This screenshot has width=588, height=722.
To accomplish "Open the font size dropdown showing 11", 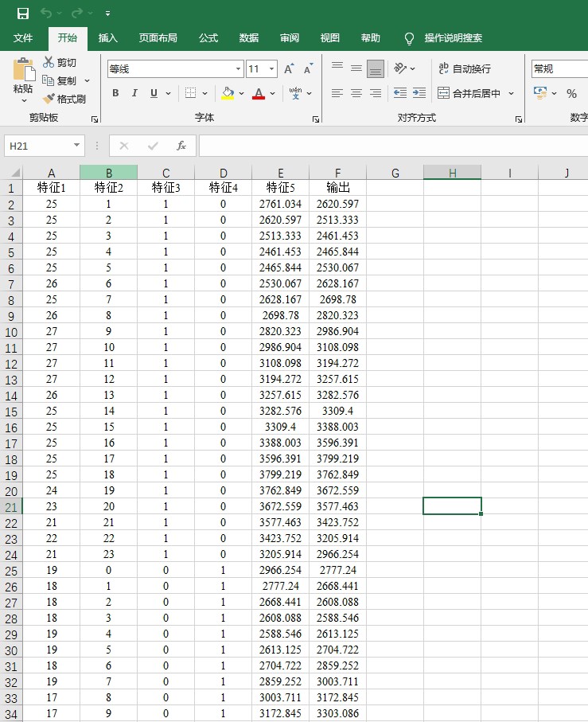I will pyautogui.click(x=271, y=69).
